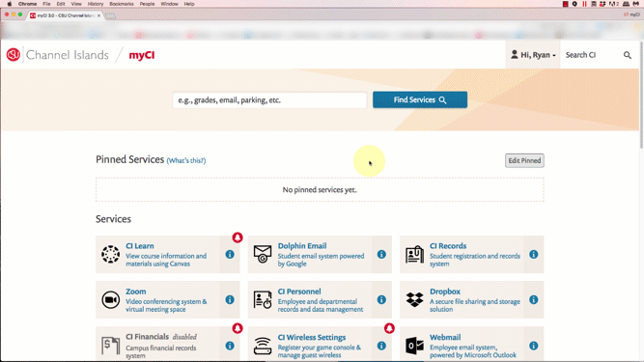Image resolution: width=644 pixels, height=362 pixels.
Task: Click the CI Personnel icon
Action: coord(263,300)
